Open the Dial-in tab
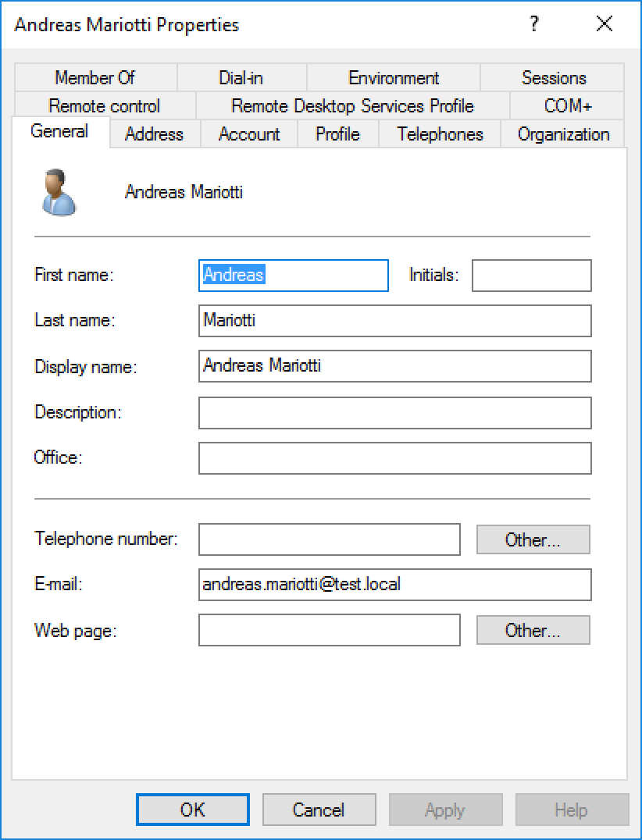The width and height of the screenshot is (642, 840). click(x=241, y=78)
